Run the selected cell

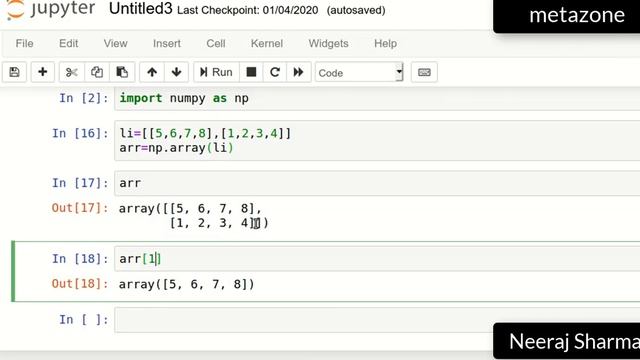(216, 72)
